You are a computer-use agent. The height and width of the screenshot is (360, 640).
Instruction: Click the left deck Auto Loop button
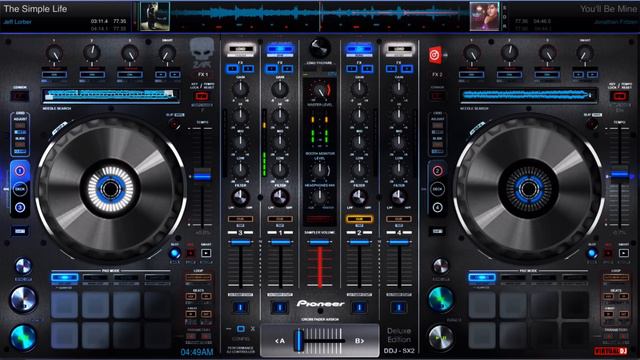coord(198,278)
